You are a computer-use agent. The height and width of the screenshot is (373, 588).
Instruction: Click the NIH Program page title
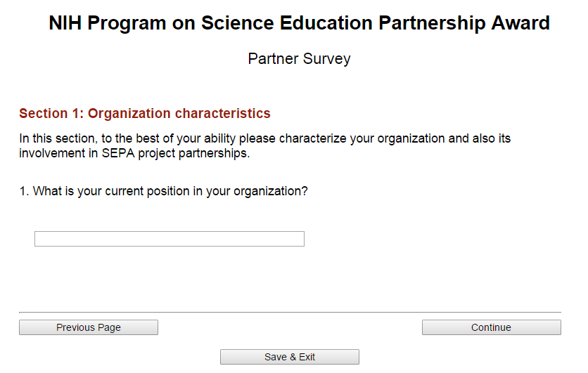299,23
